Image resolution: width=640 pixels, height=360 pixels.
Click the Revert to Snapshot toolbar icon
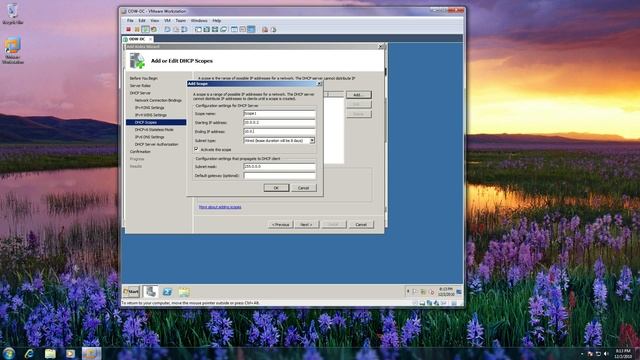[176, 29]
